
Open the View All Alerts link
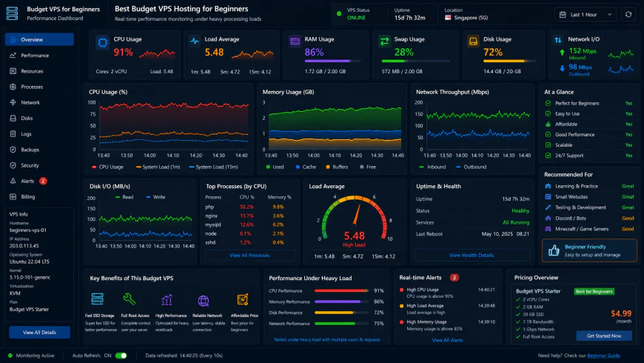[447, 340]
